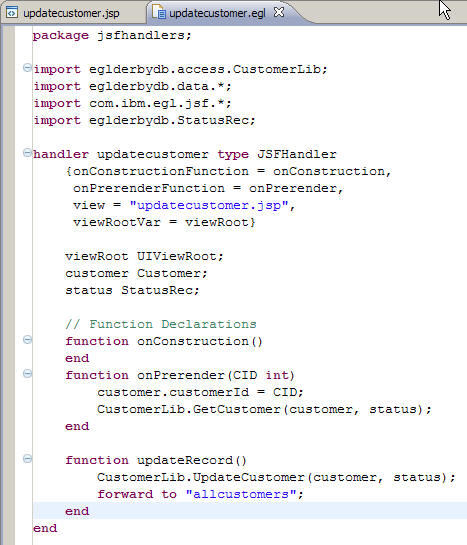Click 'customer.customerId = CID;' statement
The image size is (467, 545).
[x=200, y=392]
